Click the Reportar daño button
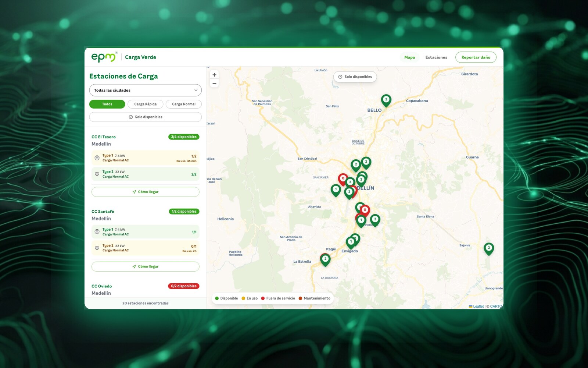This screenshot has width=588, height=368. pos(476,57)
